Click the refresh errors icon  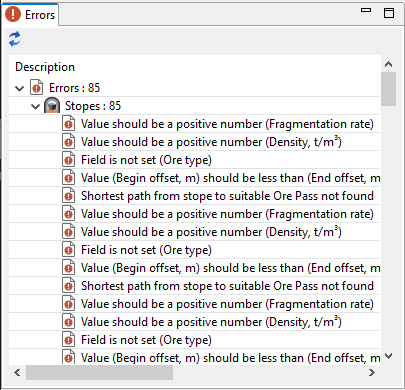15,39
